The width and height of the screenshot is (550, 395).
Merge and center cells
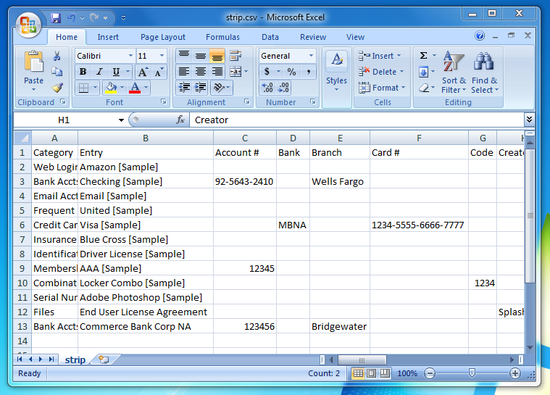point(235,72)
